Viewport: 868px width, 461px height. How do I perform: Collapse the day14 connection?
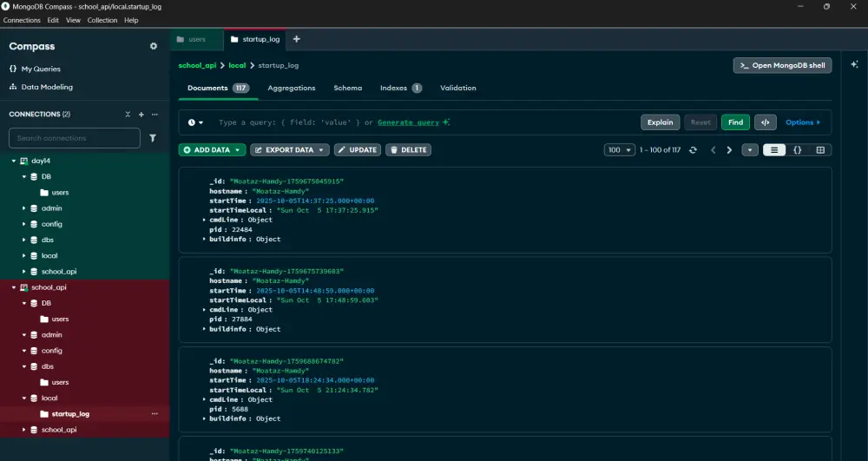(x=14, y=161)
